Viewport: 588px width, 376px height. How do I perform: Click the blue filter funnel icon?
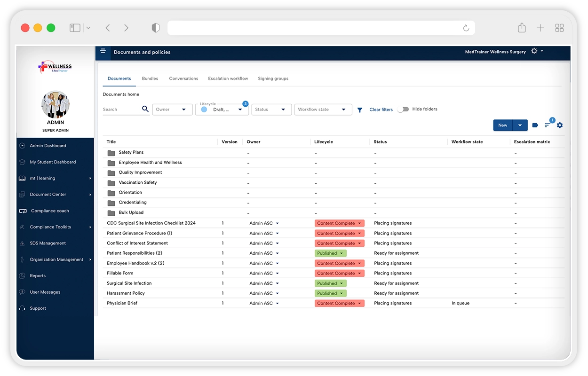(360, 110)
